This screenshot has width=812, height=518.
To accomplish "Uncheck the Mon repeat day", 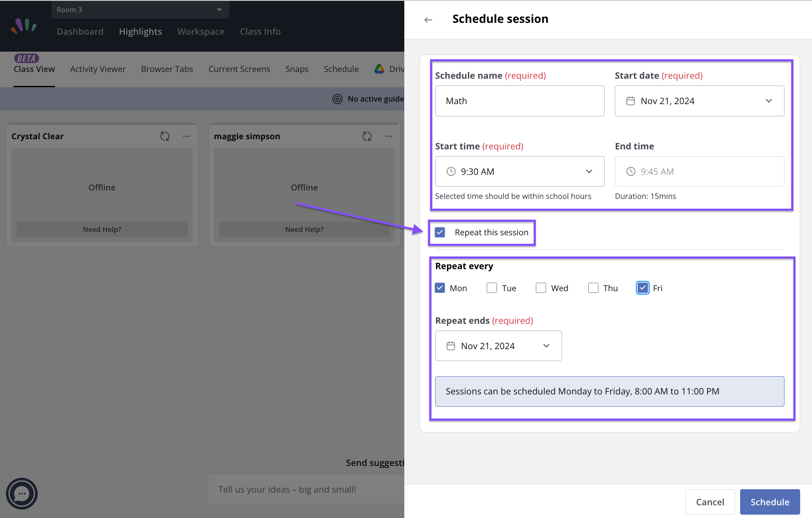I will pyautogui.click(x=440, y=288).
